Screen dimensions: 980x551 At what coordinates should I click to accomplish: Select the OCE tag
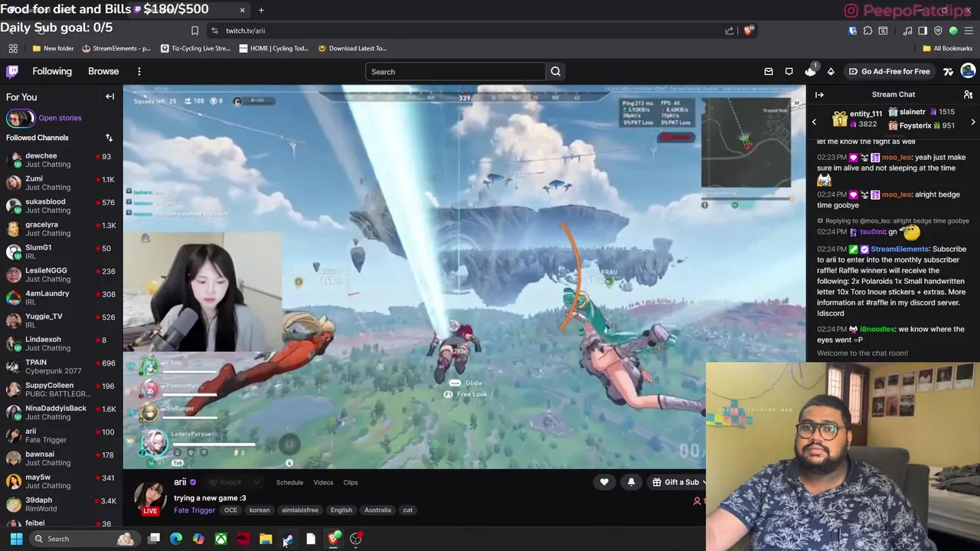[230, 510]
